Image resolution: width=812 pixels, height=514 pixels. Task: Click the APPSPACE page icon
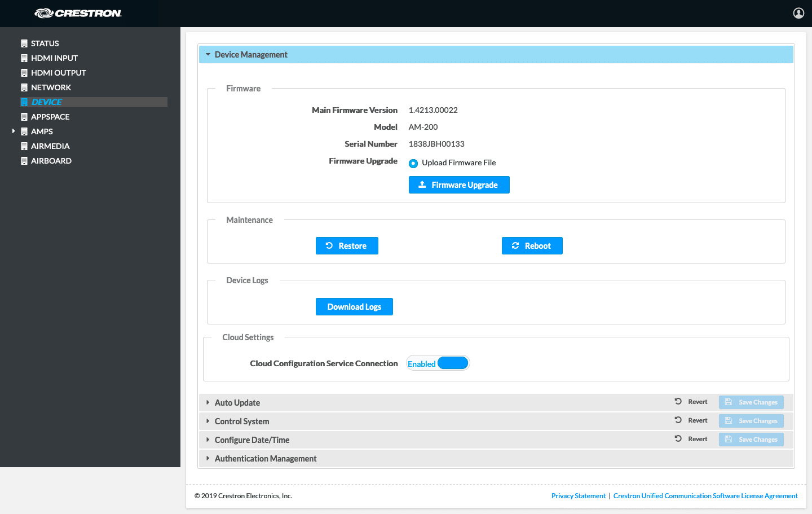point(24,117)
